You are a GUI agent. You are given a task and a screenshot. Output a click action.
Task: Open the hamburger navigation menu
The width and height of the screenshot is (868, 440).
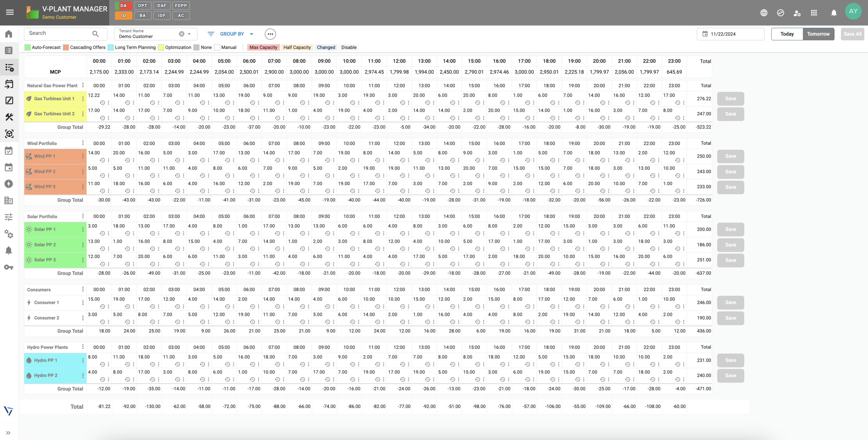(10, 12)
